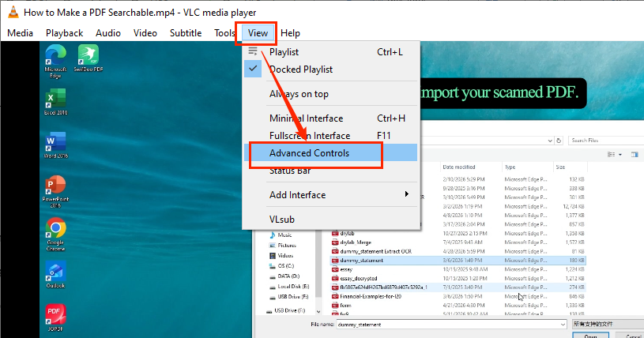The width and height of the screenshot is (644, 338).
Task: Select the highlighted dummy_statement file row
Action: coord(458,261)
